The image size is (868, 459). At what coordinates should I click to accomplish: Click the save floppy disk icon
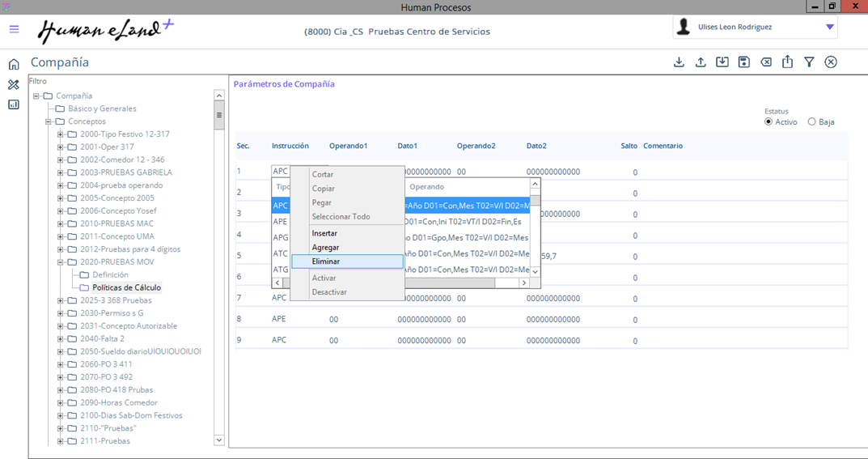pos(743,62)
